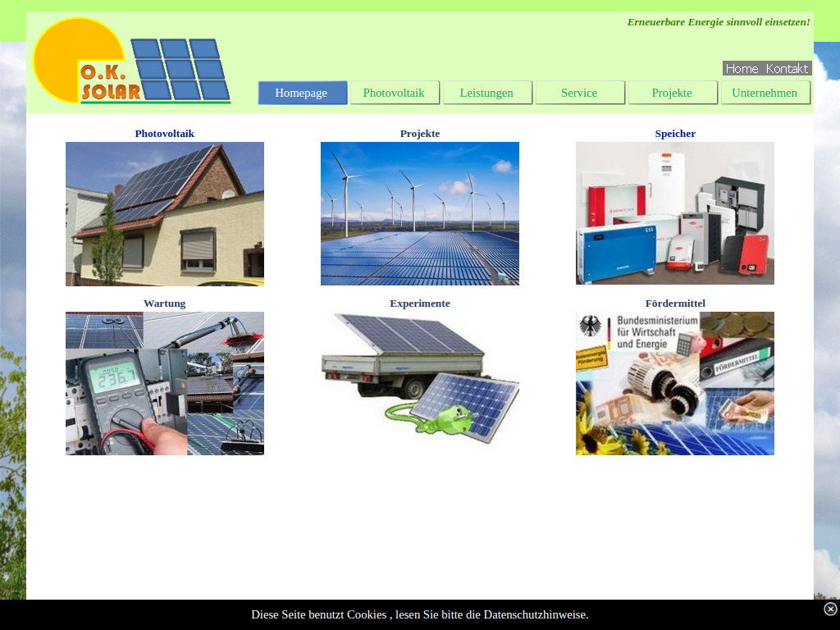
Task: Open the Projekte menu item
Action: coord(673,93)
